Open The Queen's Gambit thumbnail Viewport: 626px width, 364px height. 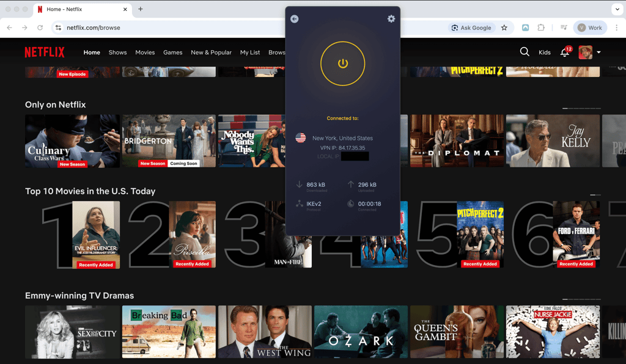(x=457, y=332)
